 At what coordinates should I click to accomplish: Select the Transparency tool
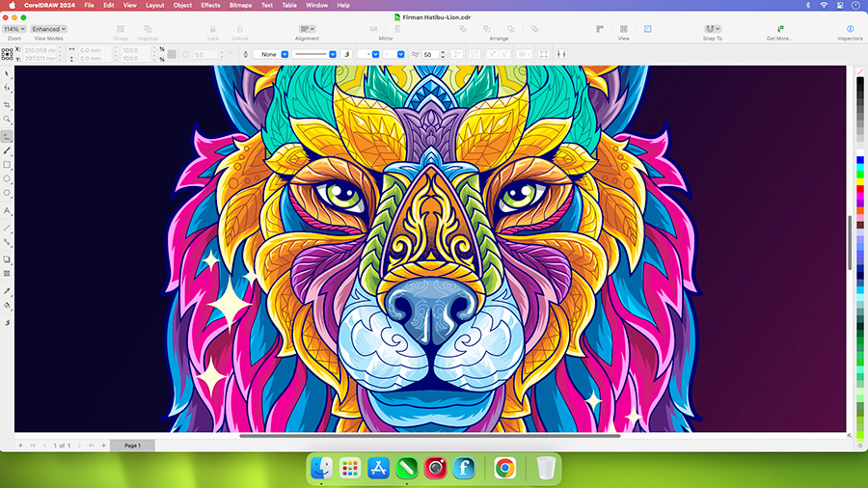click(x=7, y=273)
